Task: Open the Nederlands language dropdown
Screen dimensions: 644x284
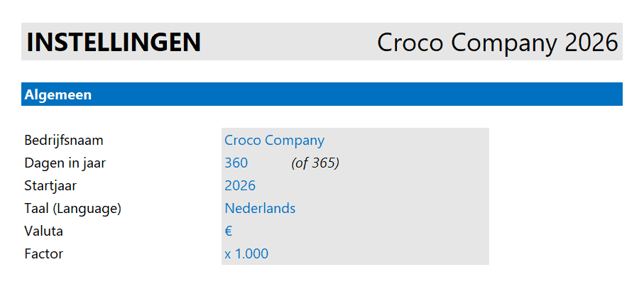Action: click(x=260, y=209)
